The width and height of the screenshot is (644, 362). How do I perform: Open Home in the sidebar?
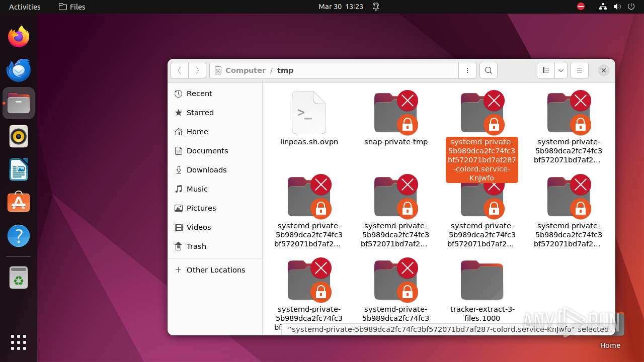[215, 132]
